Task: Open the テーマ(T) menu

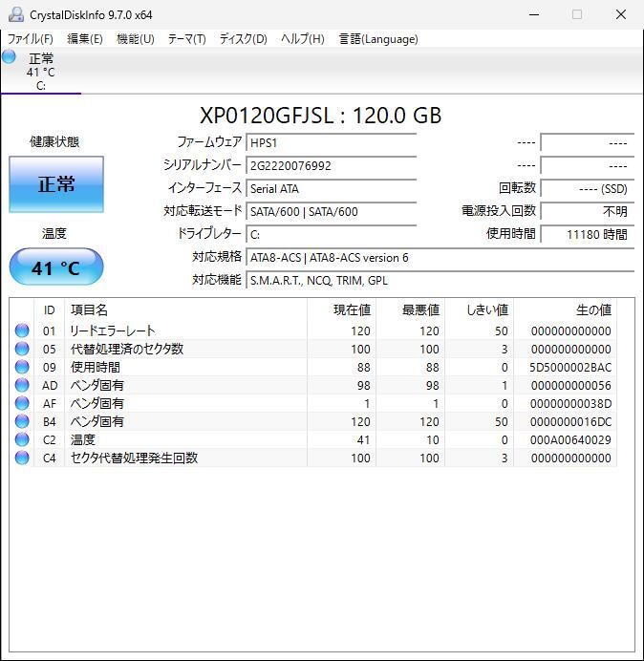Action: [x=187, y=39]
